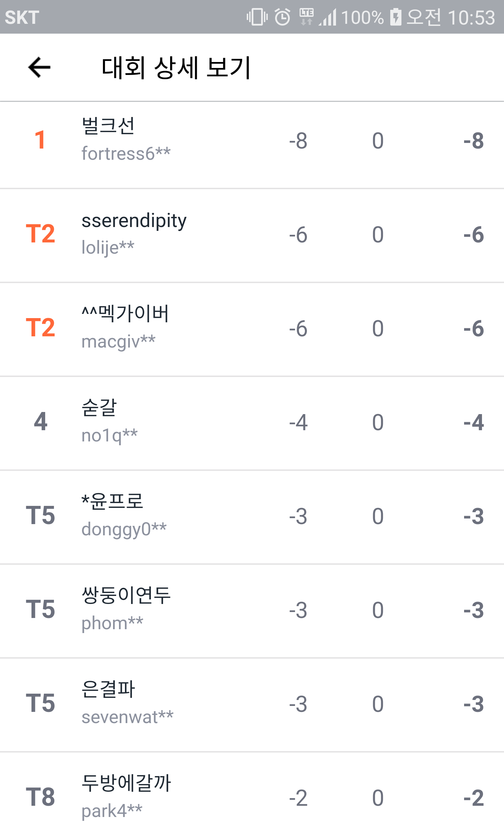Image resolution: width=504 pixels, height=838 pixels.
Task: Tap username fortress6** under 벌크선
Action: (x=126, y=153)
